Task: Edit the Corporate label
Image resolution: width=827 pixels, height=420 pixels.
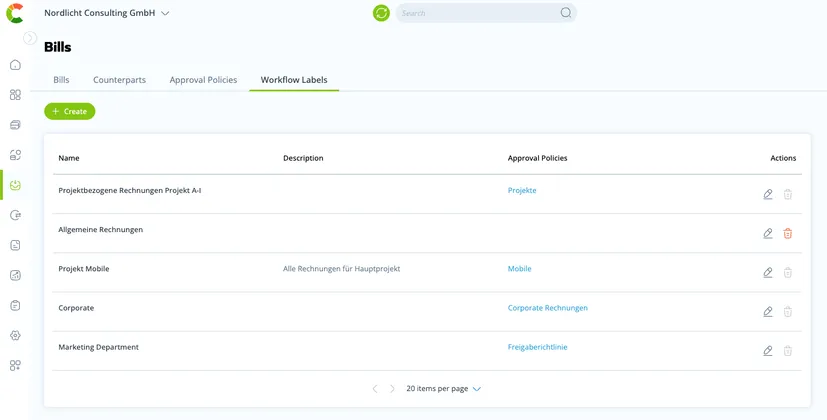Action: pos(768,311)
